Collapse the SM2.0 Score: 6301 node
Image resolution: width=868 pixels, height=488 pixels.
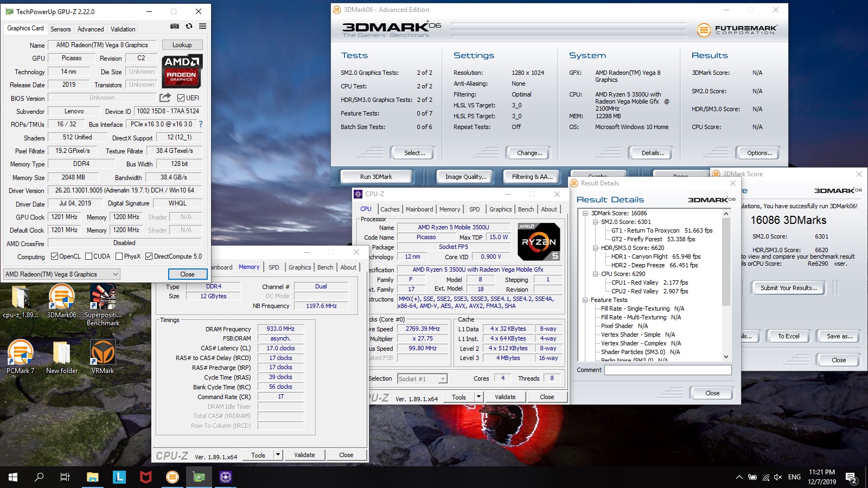(x=595, y=222)
